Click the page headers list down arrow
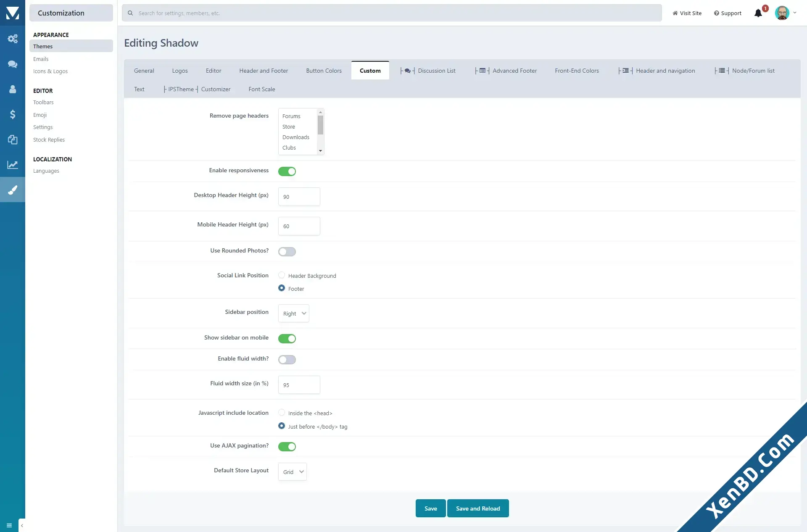Screen dimensions: 807x532 320,151
